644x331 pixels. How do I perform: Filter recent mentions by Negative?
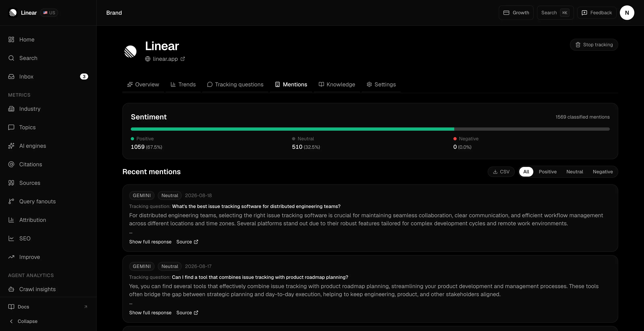tap(603, 172)
